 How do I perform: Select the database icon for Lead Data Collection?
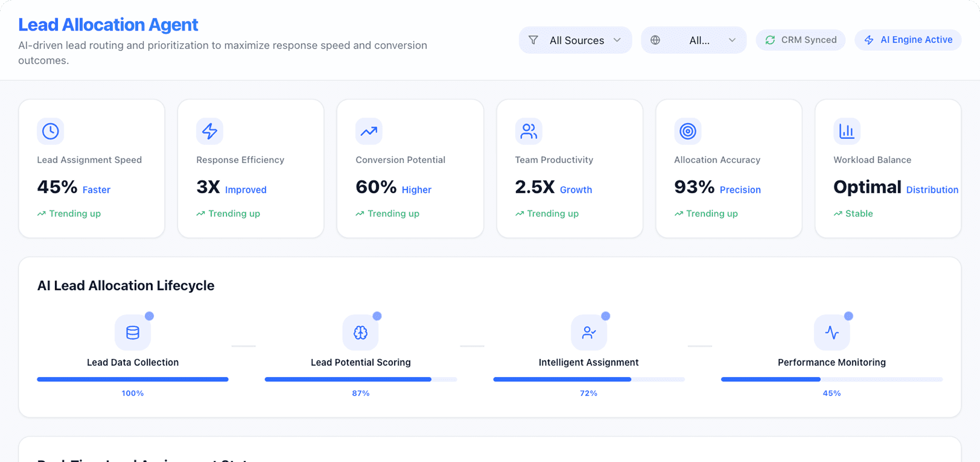(x=133, y=332)
